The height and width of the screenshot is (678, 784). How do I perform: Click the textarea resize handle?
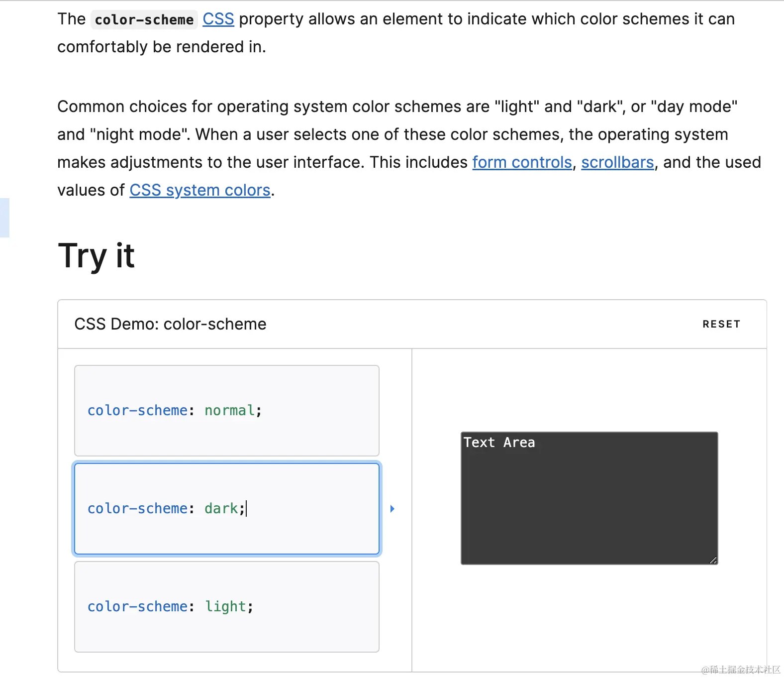pos(713,560)
